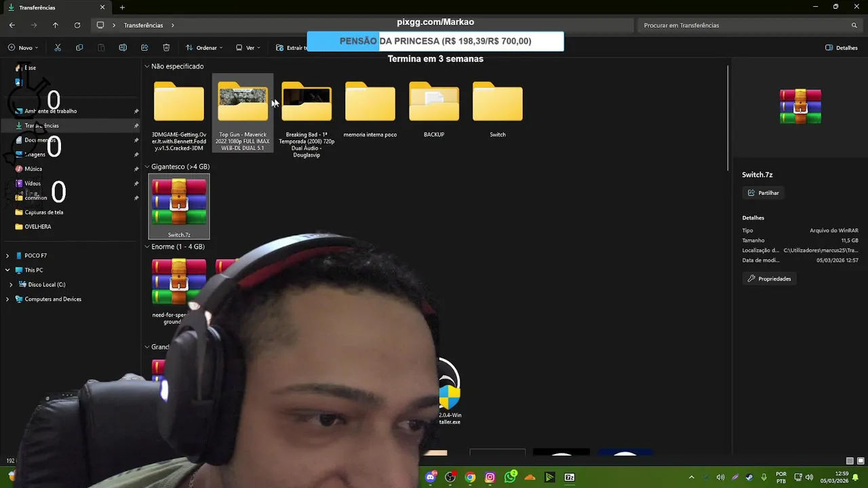The width and height of the screenshot is (868, 488).
Task: Click the POR PTB language indicator
Action: [x=781, y=477]
